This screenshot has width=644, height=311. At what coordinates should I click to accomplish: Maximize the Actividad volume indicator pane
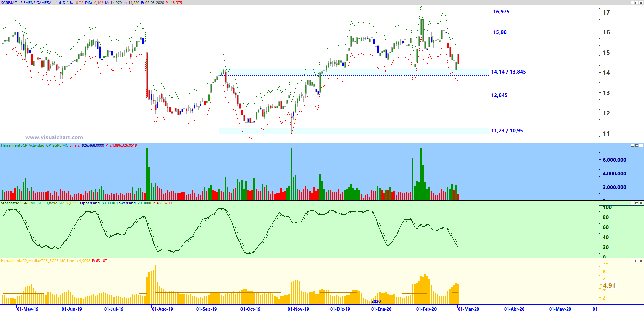[x=637, y=145]
